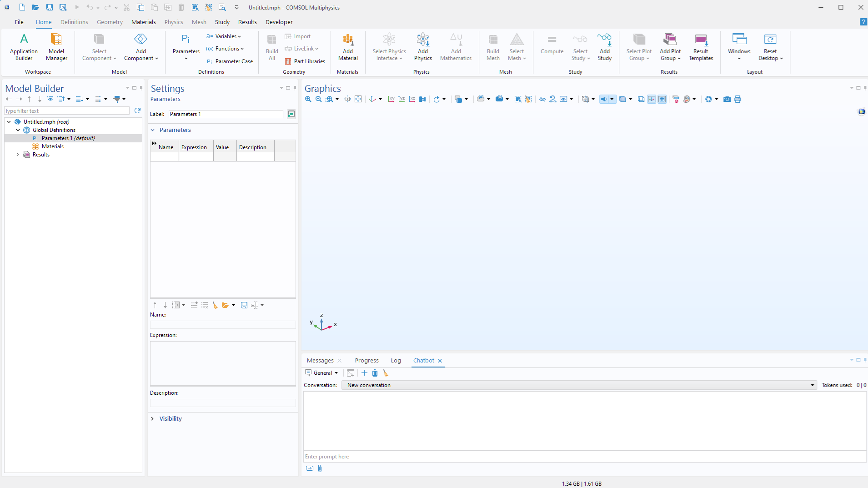The width and height of the screenshot is (868, 488).
Task: Attach a file using the paperclip icon
Action: pyautogui.click(x=320, y=468)
